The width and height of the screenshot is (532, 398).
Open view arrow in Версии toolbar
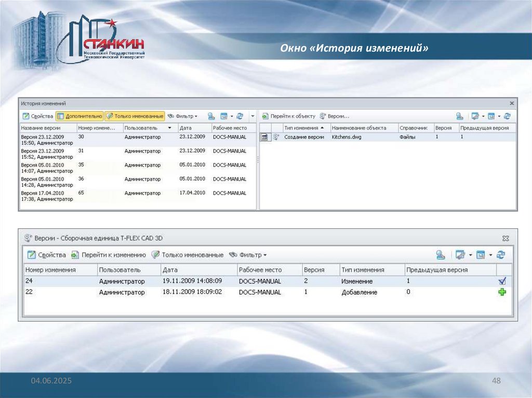coord(490,255)
